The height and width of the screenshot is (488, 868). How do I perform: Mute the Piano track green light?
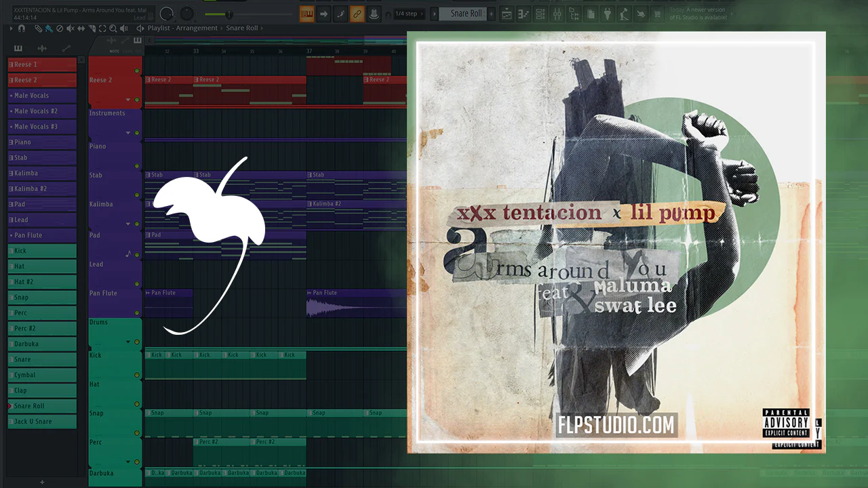(x=137, y=166)
